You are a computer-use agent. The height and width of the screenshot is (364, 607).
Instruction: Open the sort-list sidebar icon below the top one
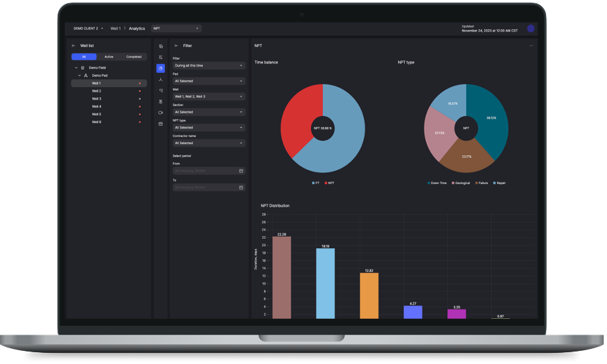click(160, 58)
